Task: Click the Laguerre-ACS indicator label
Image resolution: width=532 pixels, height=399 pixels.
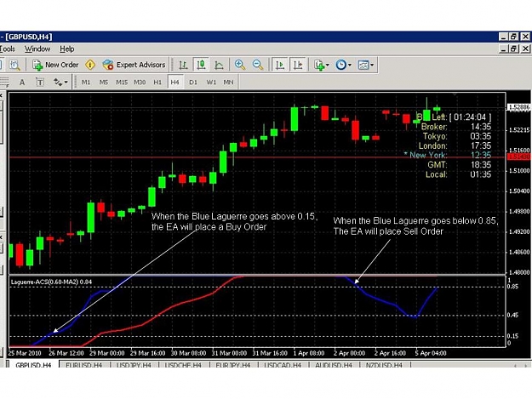Action: [51, 282]
